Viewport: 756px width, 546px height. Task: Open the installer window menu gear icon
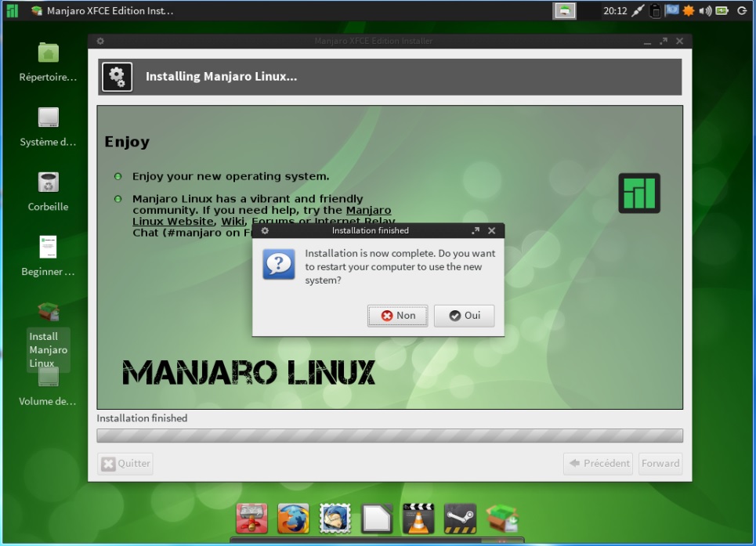click(x=100, y=41)
